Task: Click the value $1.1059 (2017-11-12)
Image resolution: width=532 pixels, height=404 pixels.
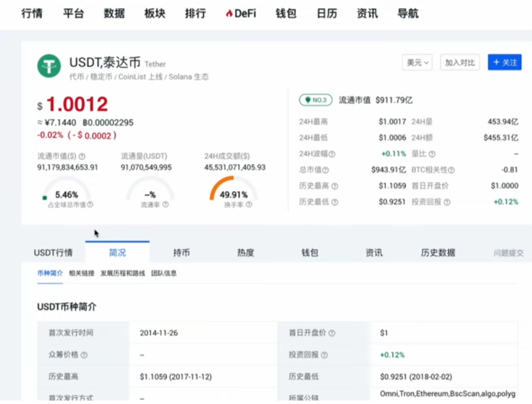Action: point(176,377)
